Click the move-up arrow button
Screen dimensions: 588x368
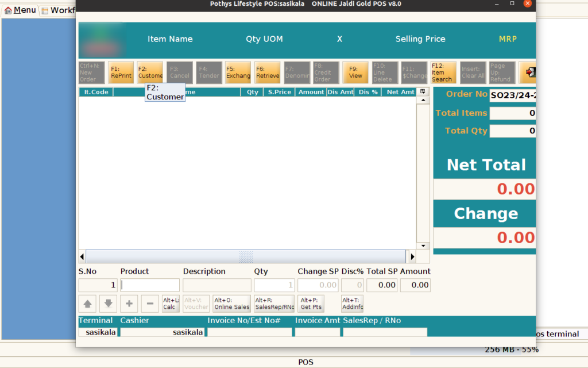(x=87, y=304)
